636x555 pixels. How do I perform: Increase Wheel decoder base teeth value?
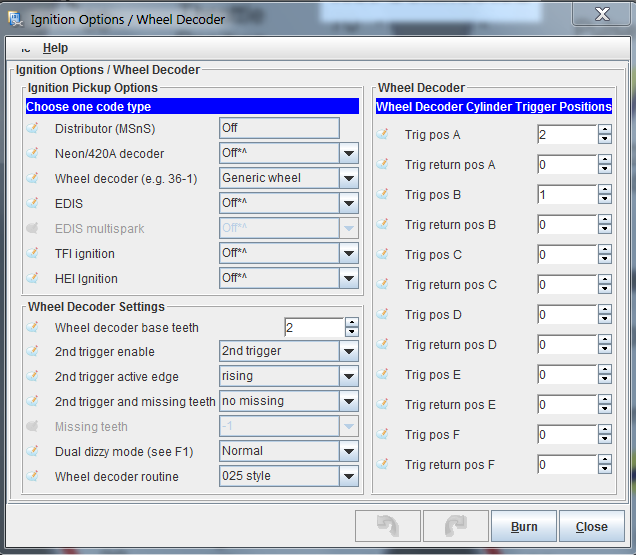352,323
